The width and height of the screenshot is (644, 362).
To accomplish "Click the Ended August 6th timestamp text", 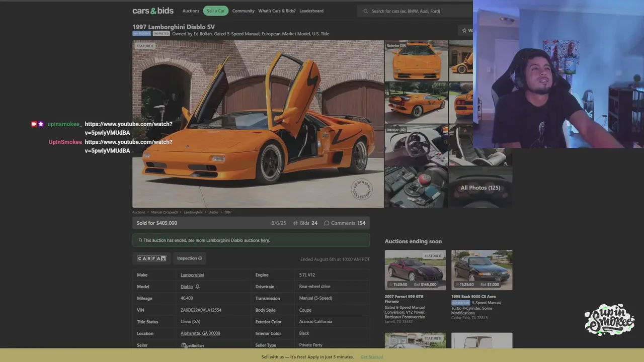I will (335, 259).
